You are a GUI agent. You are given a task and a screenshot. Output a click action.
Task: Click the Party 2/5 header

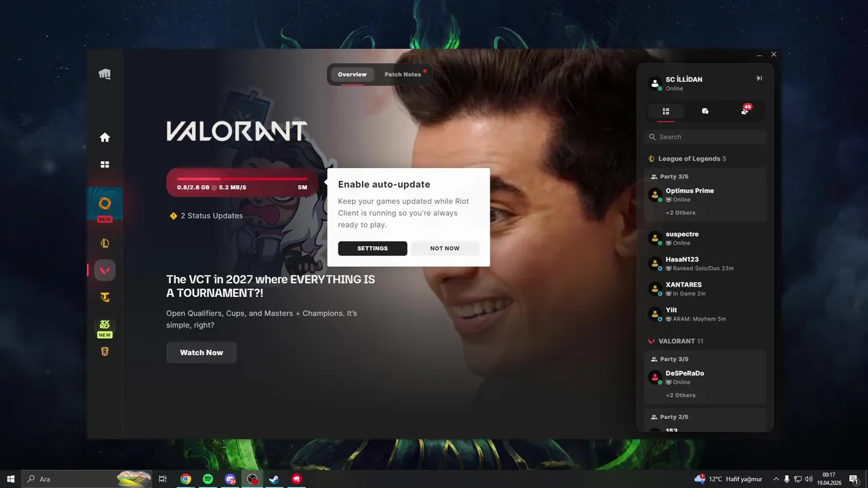click(x=670, y=417)
